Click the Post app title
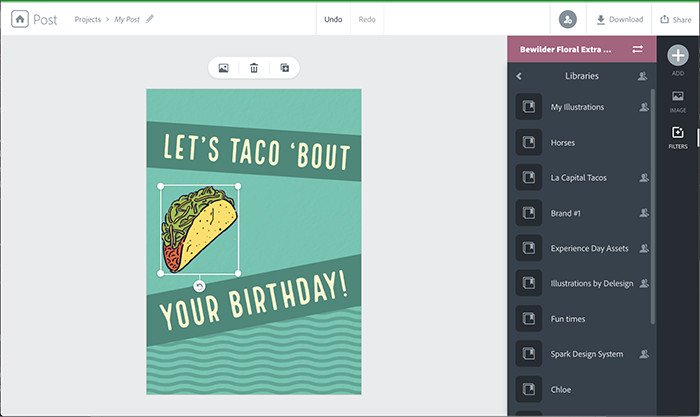This screenshot has width=700, height=417. (45, 20)
